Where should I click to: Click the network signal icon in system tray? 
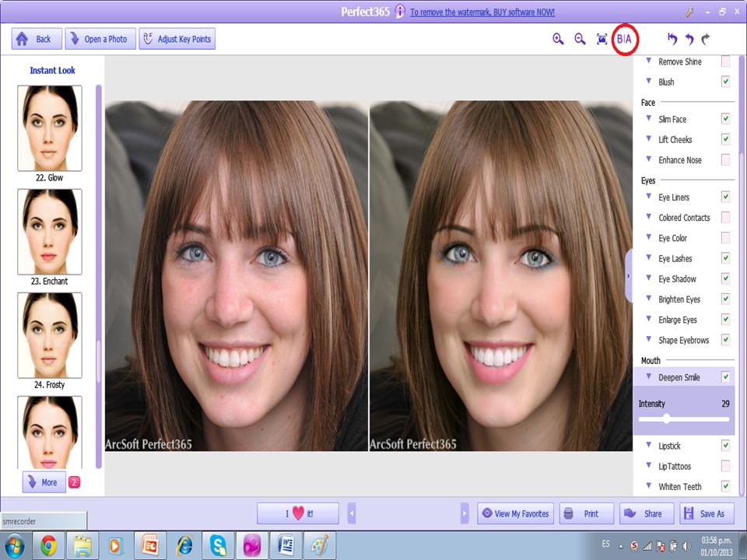click(x=647, y=546)
